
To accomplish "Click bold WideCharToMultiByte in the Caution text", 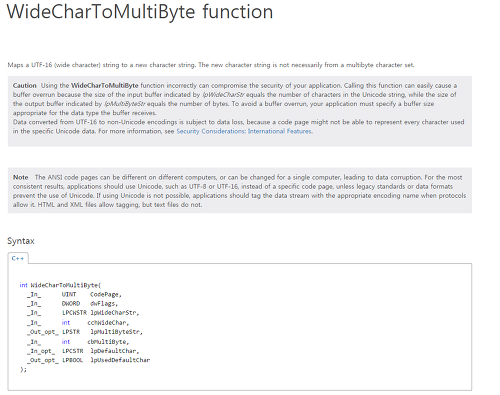I will [105, 85].
